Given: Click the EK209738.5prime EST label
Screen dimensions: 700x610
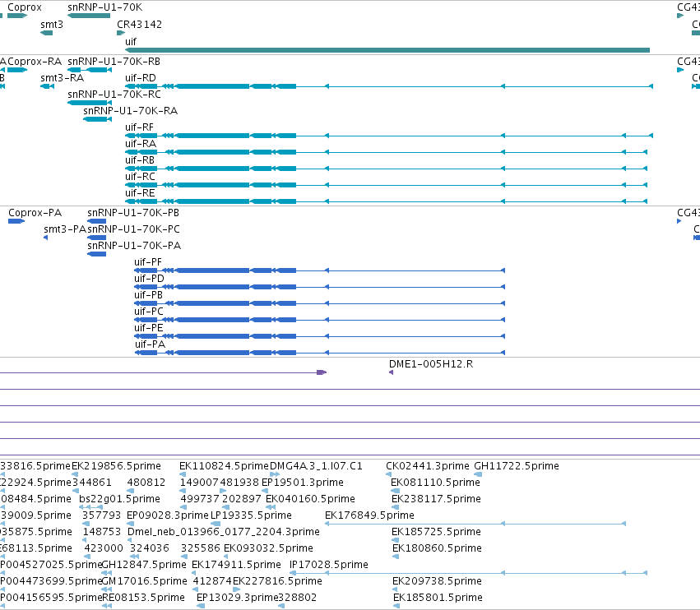Looking at the screenshot, I should (x=437, y=581).
